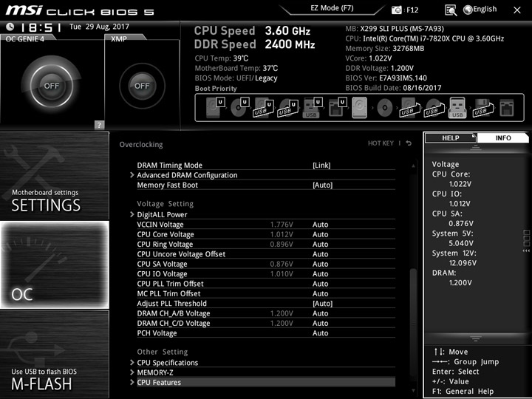Set the PCH Voltage Auto field
Screen dimensions: 532x399
(320, 332)
